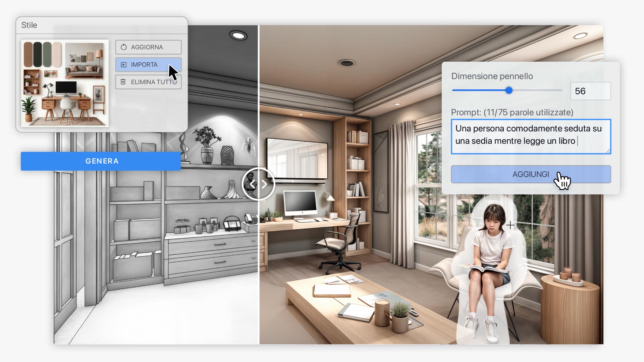
Task: Click the Dimensione pennello slider handle
Action: [509, 90]
